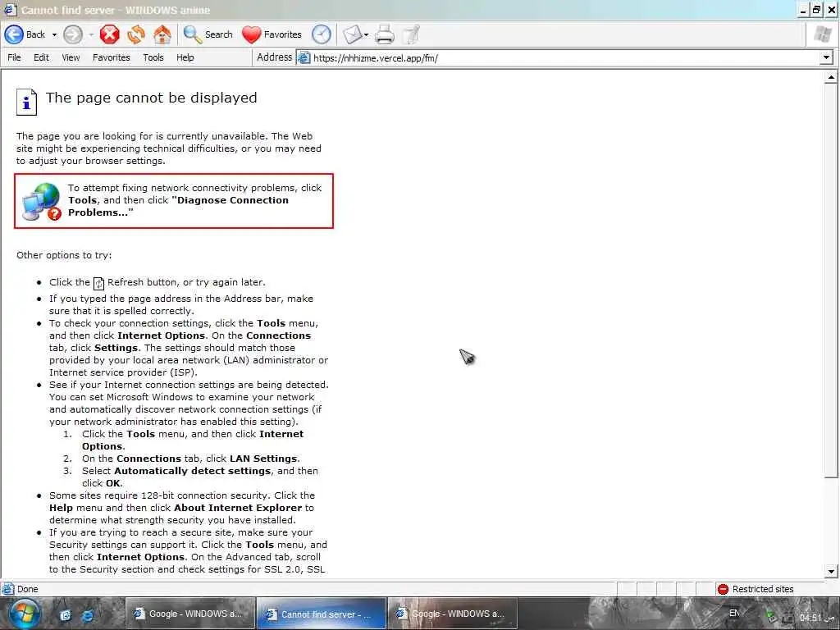Image resolution: width=840 pixels, height=630 pixels.
Task: Click 'The page cannot be displayed' heading
Action: coord(151,98)
